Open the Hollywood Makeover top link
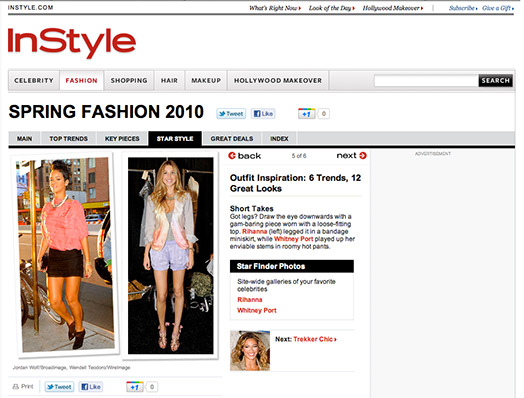The image size is (524, 398). click(x=393, y=8)
